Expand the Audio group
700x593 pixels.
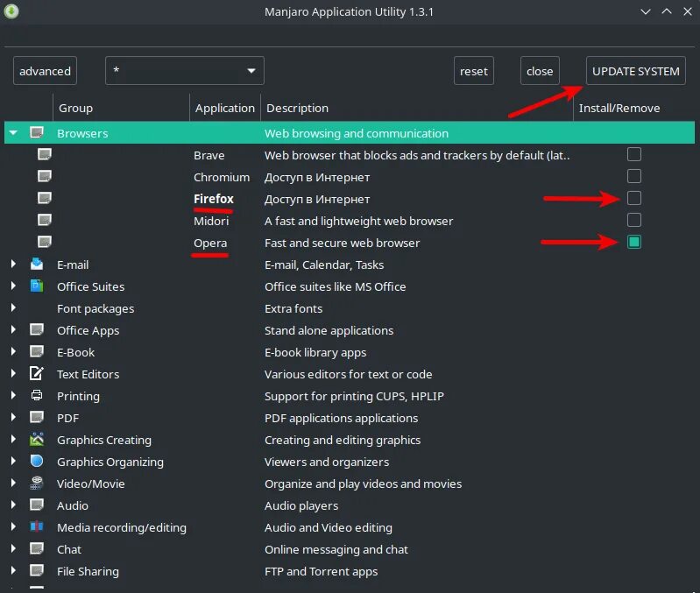(x=13, y=505)
